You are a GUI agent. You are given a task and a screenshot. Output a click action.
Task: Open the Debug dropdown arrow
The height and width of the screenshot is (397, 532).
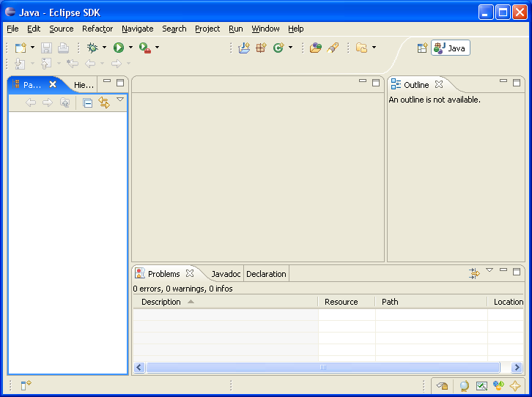pyautogui.click(x=104, y=48)
